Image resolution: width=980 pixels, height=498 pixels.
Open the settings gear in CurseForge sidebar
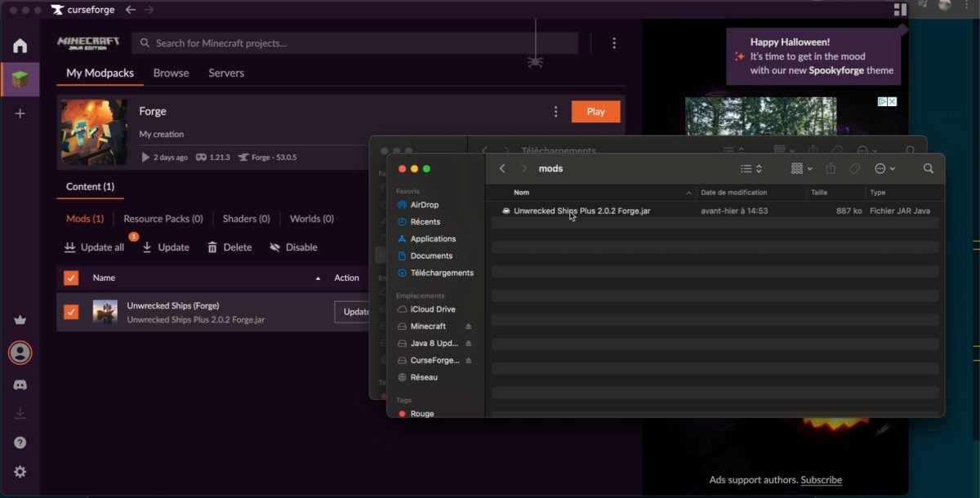[20, 472]
